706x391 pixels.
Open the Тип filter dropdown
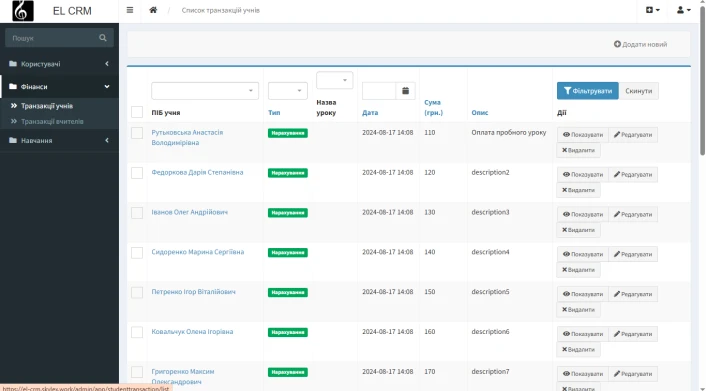click(x=288, y=91)
